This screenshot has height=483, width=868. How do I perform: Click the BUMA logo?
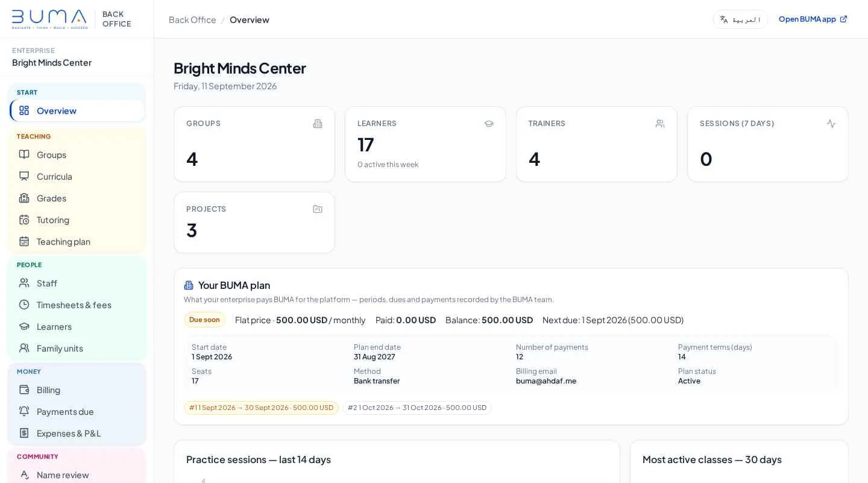coord(49,19)
